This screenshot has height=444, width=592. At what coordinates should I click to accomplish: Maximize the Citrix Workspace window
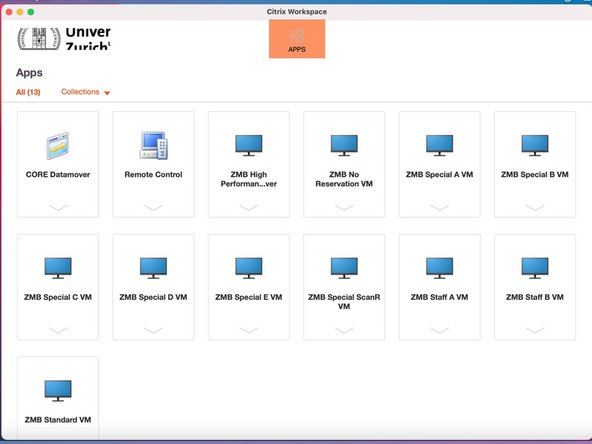(x=31, y=12)
